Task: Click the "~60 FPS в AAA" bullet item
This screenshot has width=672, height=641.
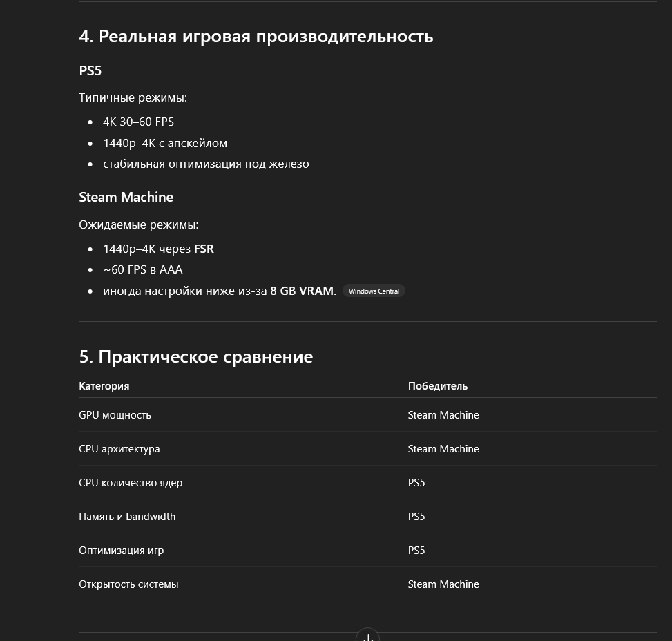Action: click(x=143, y=269)
